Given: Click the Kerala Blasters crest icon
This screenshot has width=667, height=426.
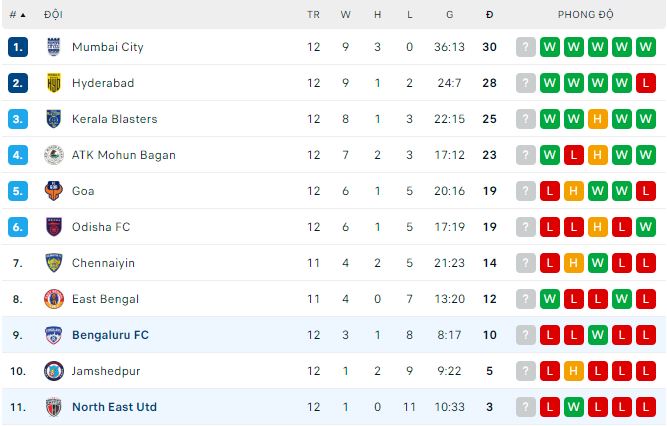Looking at the screenshot, I should coord(54,119).
